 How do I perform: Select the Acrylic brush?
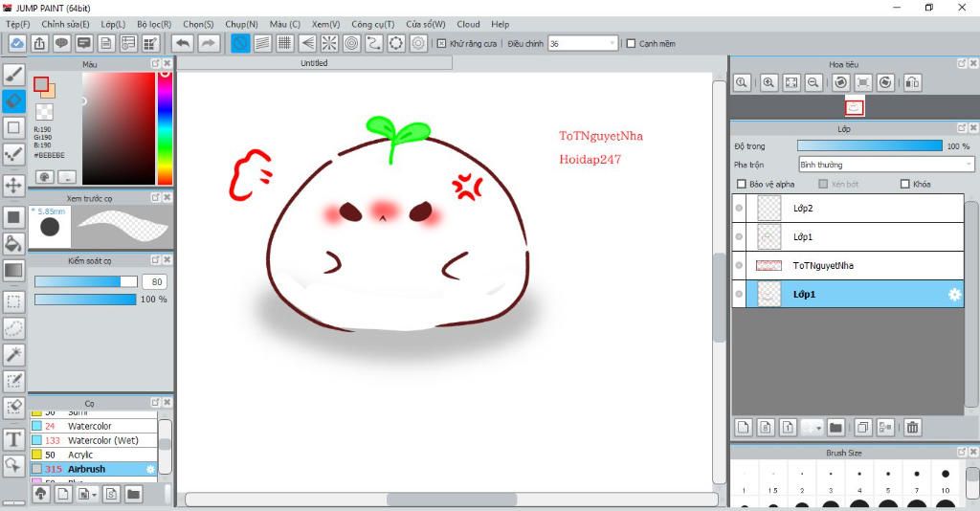click(93, 455)
